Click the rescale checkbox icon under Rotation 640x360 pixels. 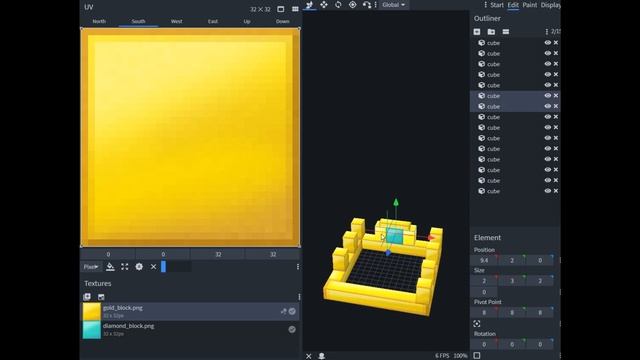coord(477,356)
